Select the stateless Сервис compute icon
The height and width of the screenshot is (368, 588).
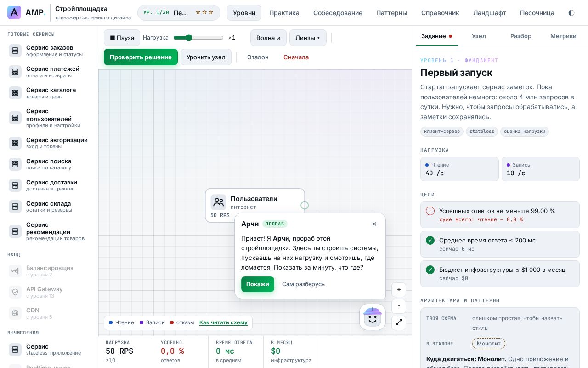(15, 350)
